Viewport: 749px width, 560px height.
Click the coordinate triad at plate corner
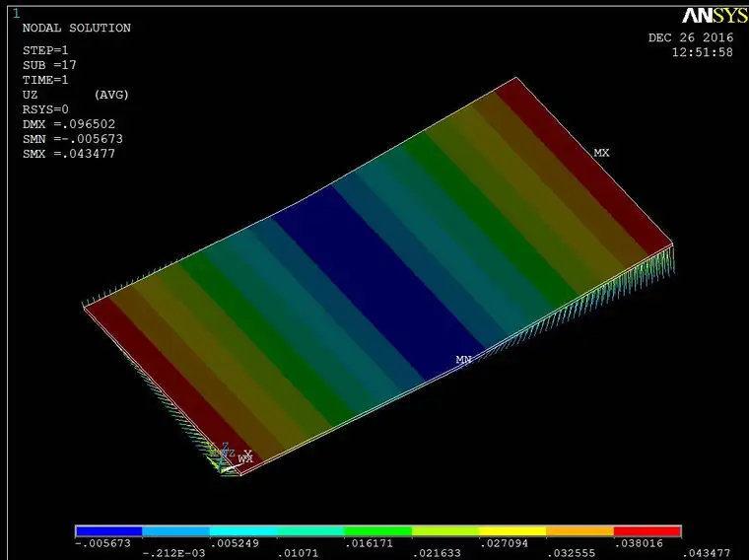pyautogui.click(x=231, y=457)
